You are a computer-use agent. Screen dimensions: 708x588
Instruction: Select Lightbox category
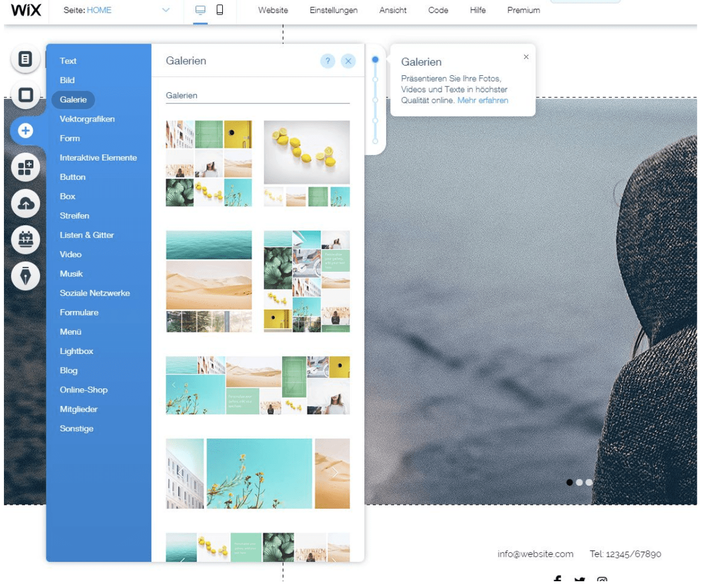[76, 351]
